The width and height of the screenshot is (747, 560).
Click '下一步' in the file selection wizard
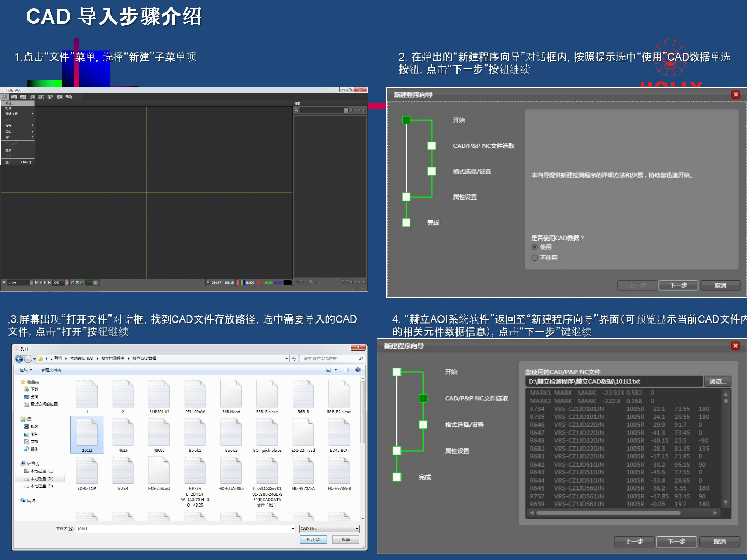(676, 541)
